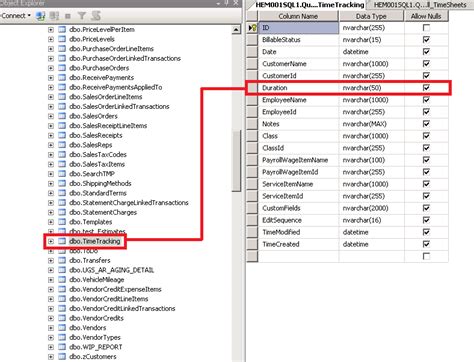Click table icon beside dbo.SalesReceipts
474x362 pixels.
pyautogui.click(x=62, y=135)
